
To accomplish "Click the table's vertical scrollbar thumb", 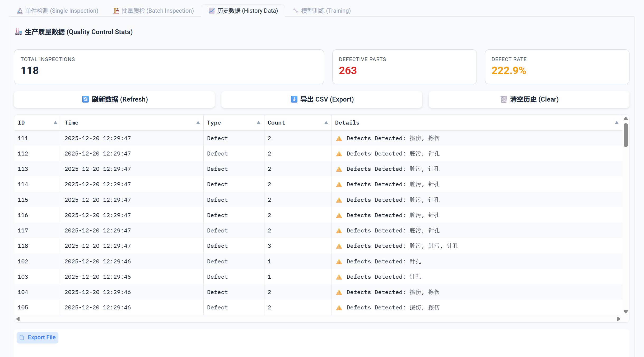I will [x=626, y=135].
